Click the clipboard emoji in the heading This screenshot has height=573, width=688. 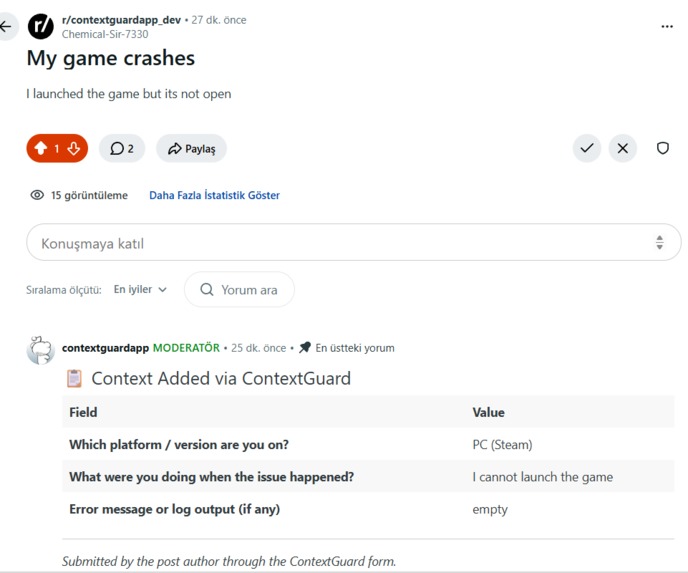(x=74, y=379)
